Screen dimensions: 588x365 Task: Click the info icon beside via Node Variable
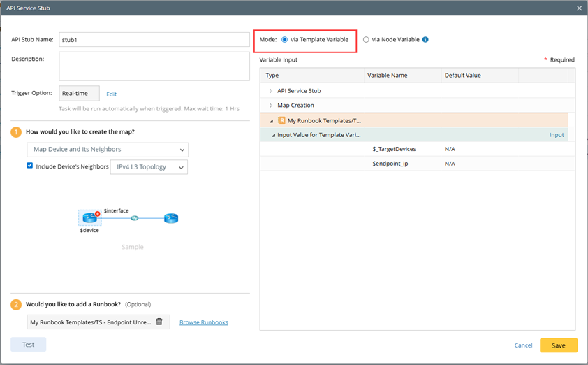[x=425, y=40]
